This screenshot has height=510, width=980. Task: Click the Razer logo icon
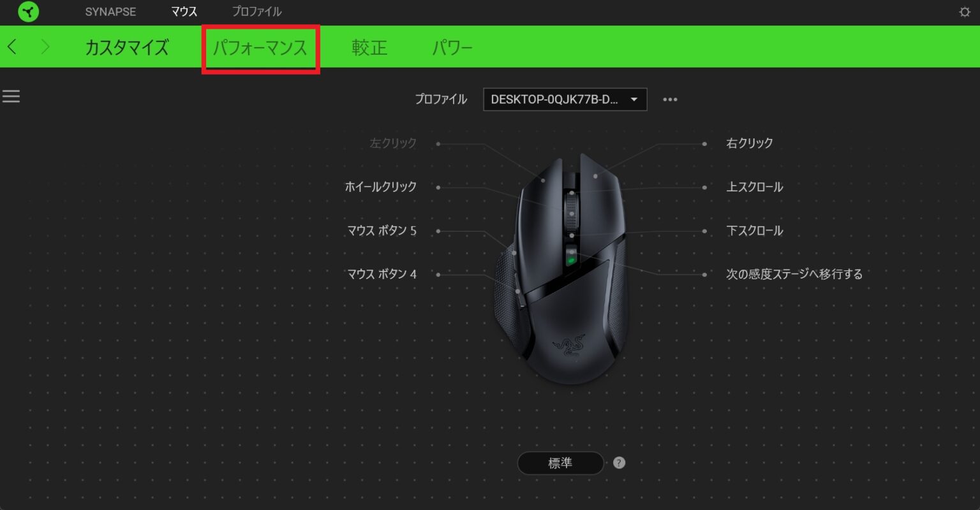pyautogui.click(x=28, y=11)
